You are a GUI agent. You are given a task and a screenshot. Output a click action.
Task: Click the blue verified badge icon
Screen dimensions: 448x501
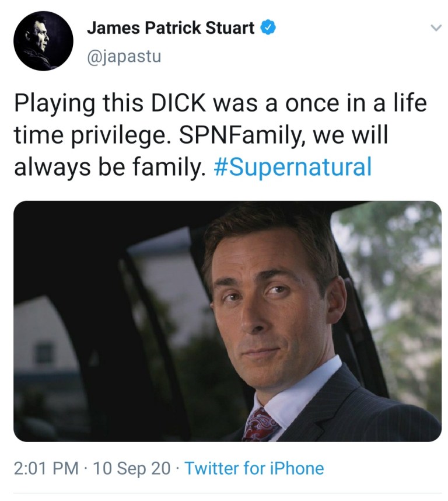[x=268, y=27]
